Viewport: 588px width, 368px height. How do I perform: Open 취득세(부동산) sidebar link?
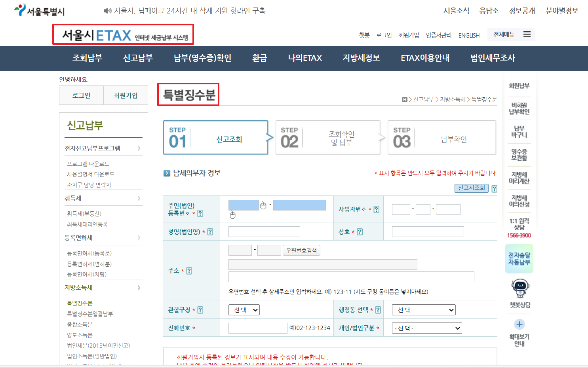coord(84,214)
